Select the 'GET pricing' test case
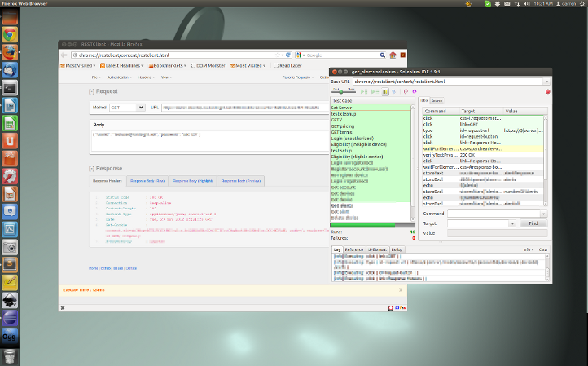The width and height of the screenshot is (588, 366). pos(371,126)
